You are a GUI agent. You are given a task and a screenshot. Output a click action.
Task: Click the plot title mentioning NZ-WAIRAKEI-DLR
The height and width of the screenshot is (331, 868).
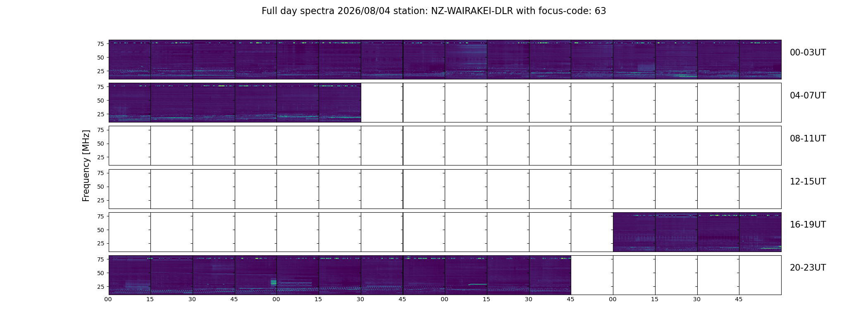pyautogui.click(x=434, y=11)
